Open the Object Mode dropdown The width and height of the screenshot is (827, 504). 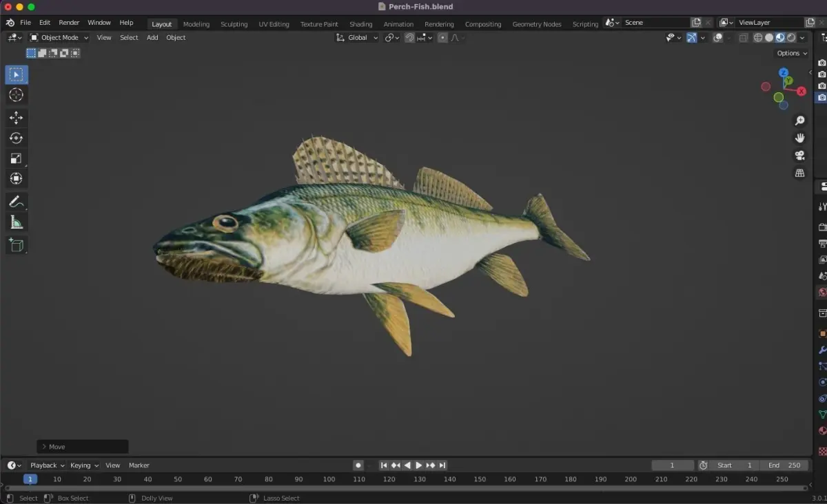tap(59, 38)
